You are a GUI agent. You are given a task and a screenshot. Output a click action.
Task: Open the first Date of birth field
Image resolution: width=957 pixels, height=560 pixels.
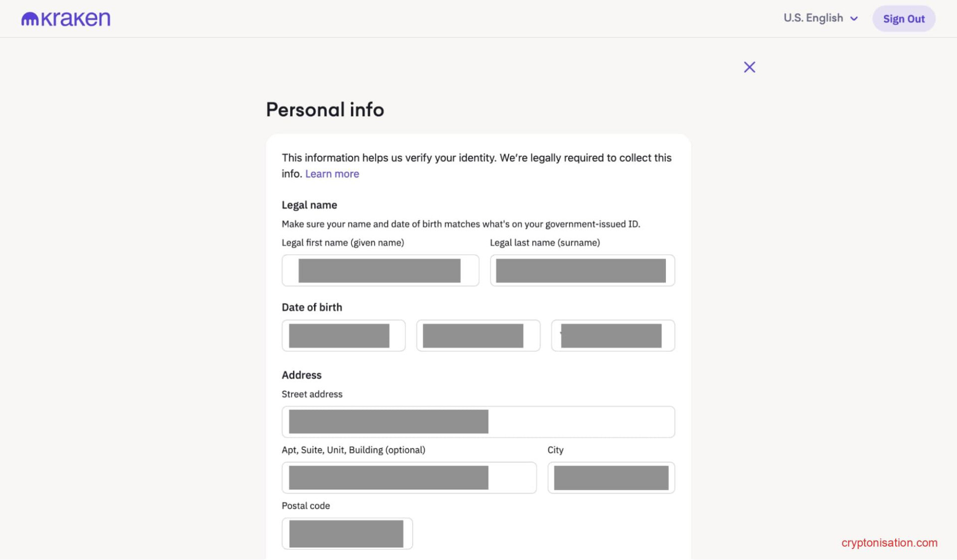343,336
